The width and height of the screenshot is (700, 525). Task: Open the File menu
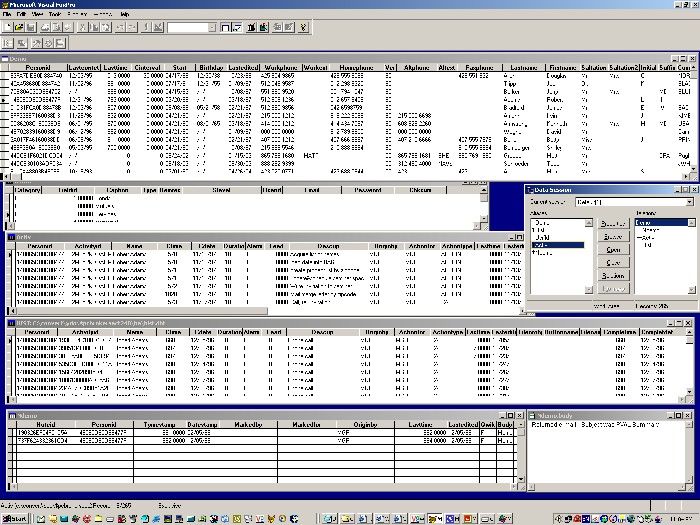pos(7,15)
